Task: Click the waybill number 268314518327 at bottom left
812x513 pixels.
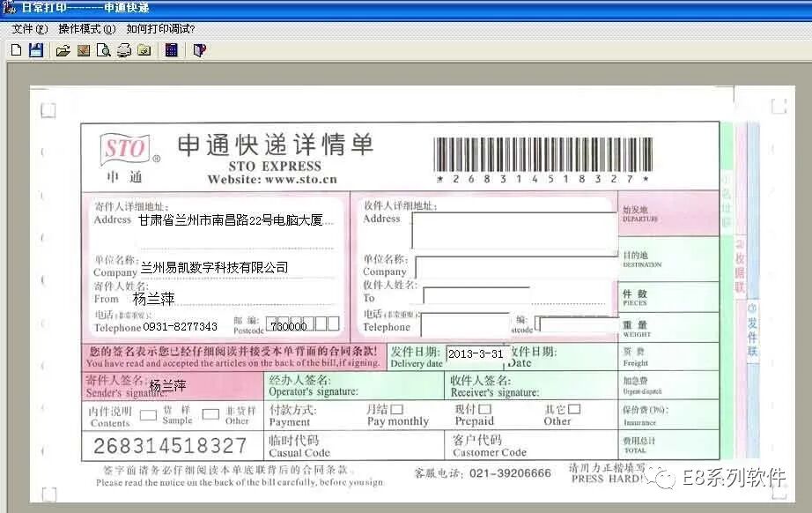Action: pos(170,446)
